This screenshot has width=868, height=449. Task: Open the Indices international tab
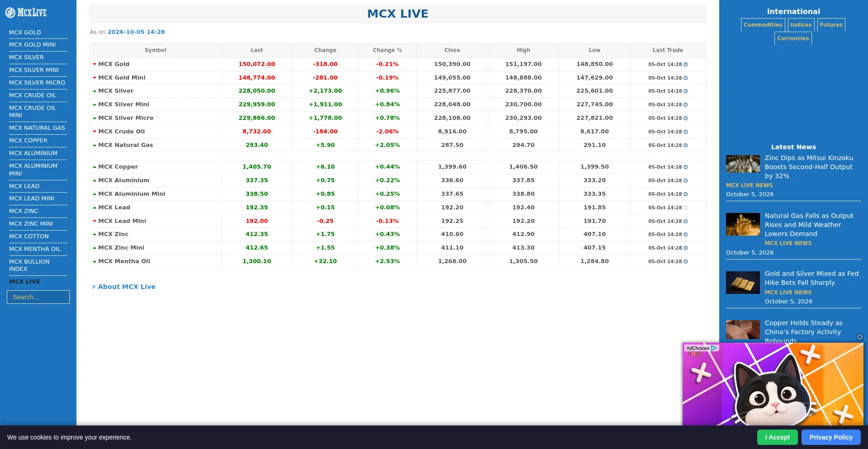(x=801, y=25)
